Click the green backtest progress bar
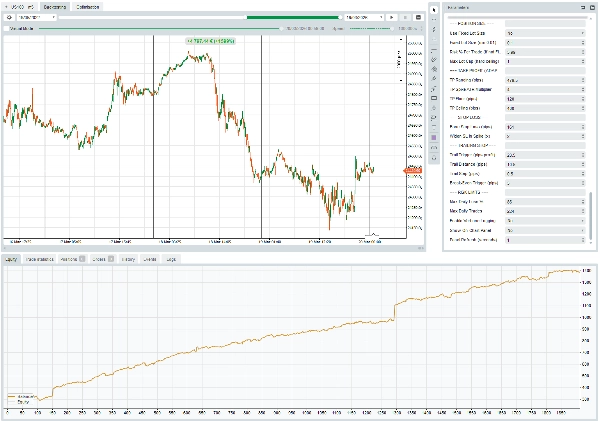The image size is (600, 421). [293, 18]
